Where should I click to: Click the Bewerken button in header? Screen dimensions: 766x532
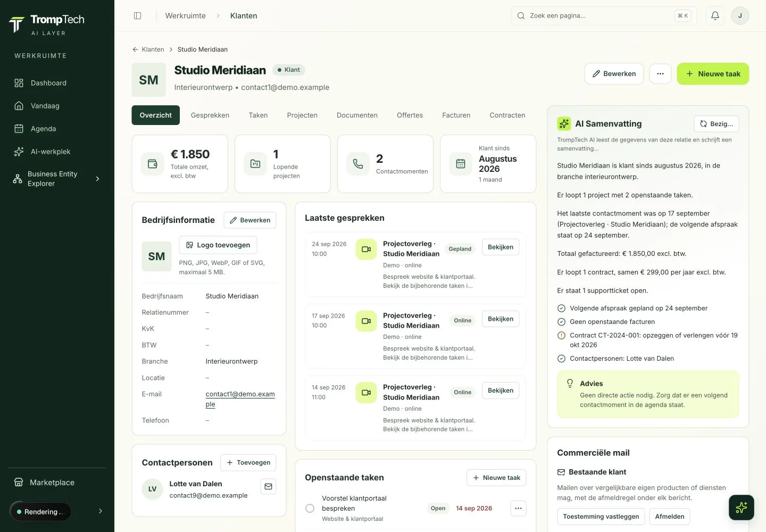pos(614,74)
